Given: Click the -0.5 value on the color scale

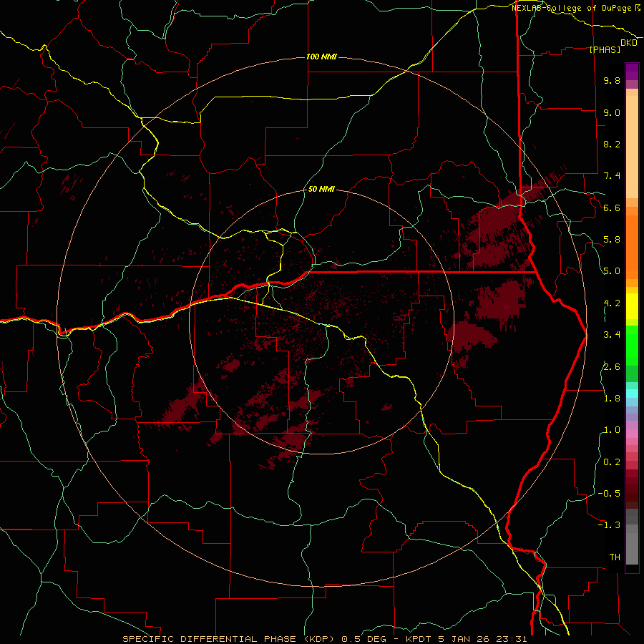Looking at the screenshot, I should [x=609, y=494].
